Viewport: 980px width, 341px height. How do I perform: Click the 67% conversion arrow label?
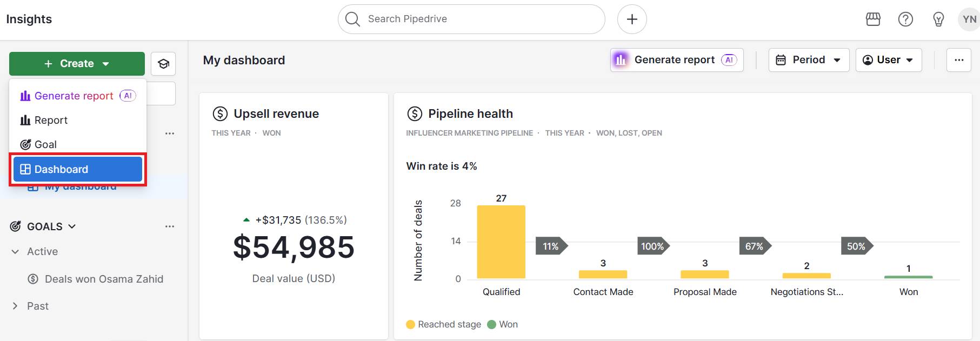coord(755,246)
